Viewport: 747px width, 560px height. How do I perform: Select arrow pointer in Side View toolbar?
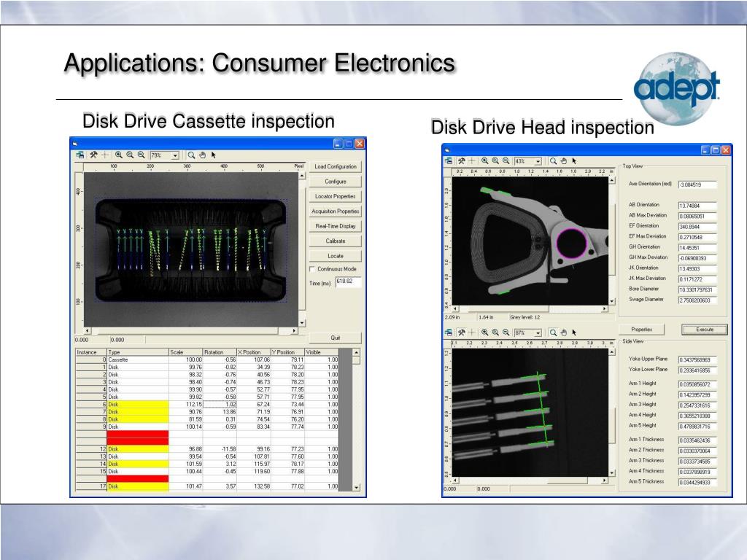pos(574,332)
